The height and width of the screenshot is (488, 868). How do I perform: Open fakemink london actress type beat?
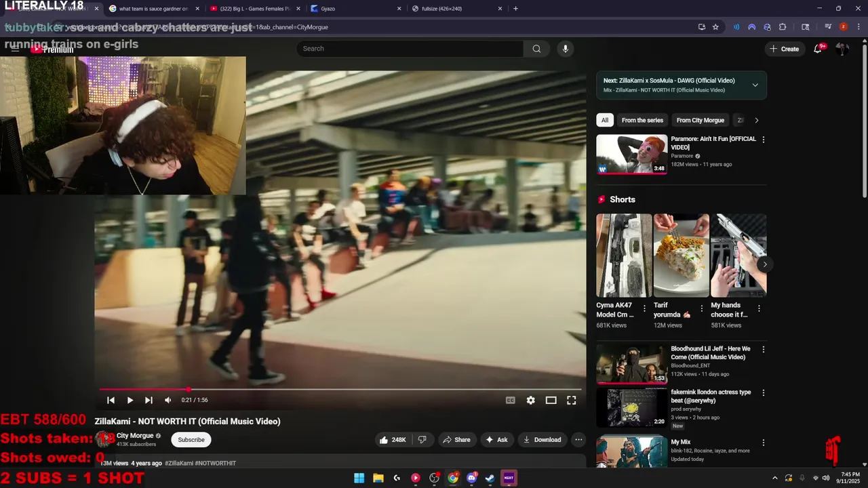pos(632,407)
